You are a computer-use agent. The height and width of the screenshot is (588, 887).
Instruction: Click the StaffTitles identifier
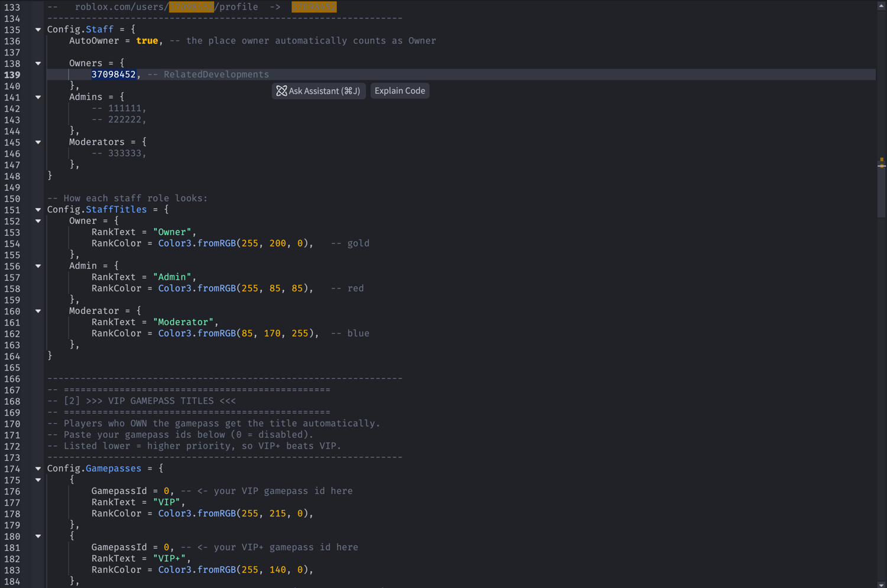tap(116, 210)
